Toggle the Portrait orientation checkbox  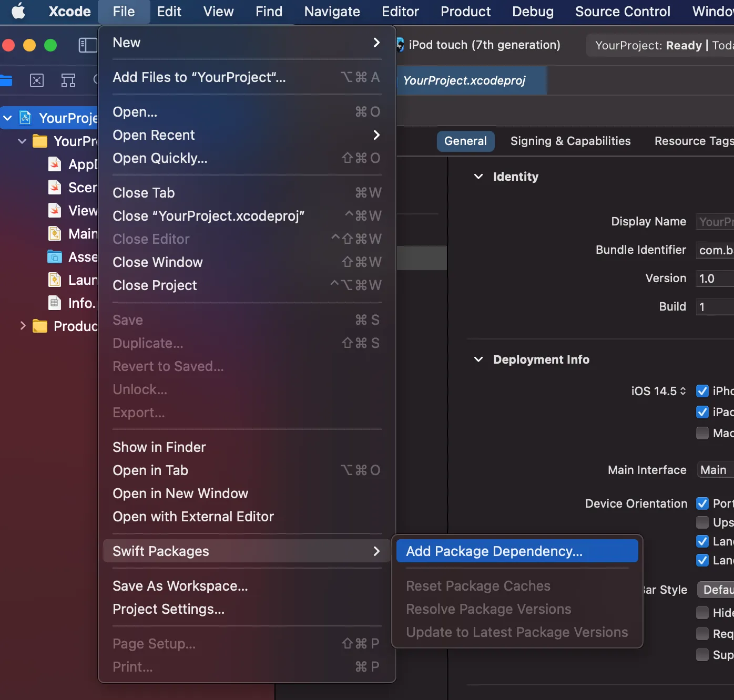702,503
